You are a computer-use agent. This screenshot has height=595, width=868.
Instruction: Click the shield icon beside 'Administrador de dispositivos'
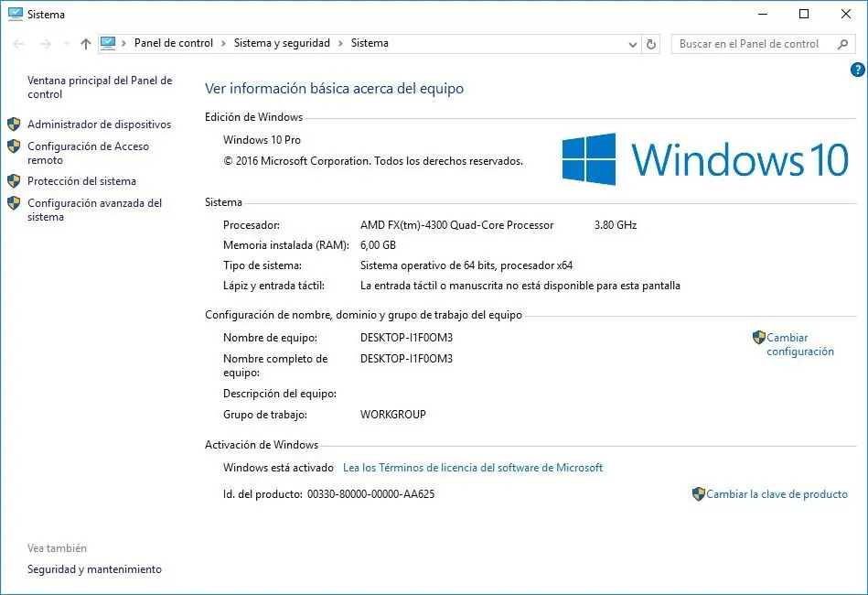point(15,124)
